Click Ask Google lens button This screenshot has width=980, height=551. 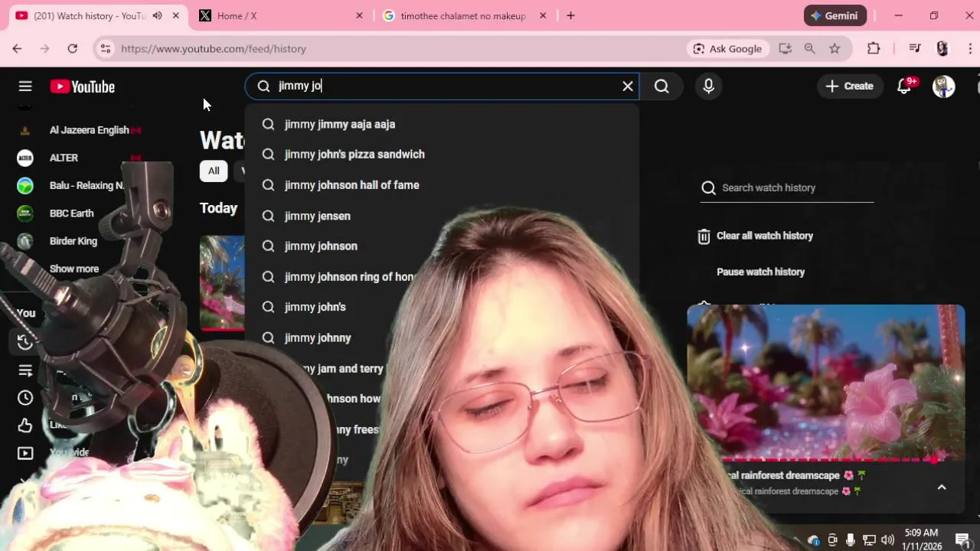(727, 48)
